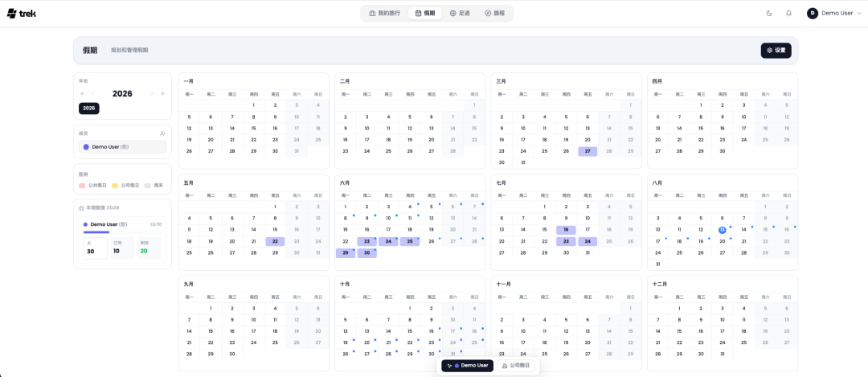Image resolution: width=868 pixels, height=377 pixels.
Task: Select the 2026 year chip
Action: 88,108
